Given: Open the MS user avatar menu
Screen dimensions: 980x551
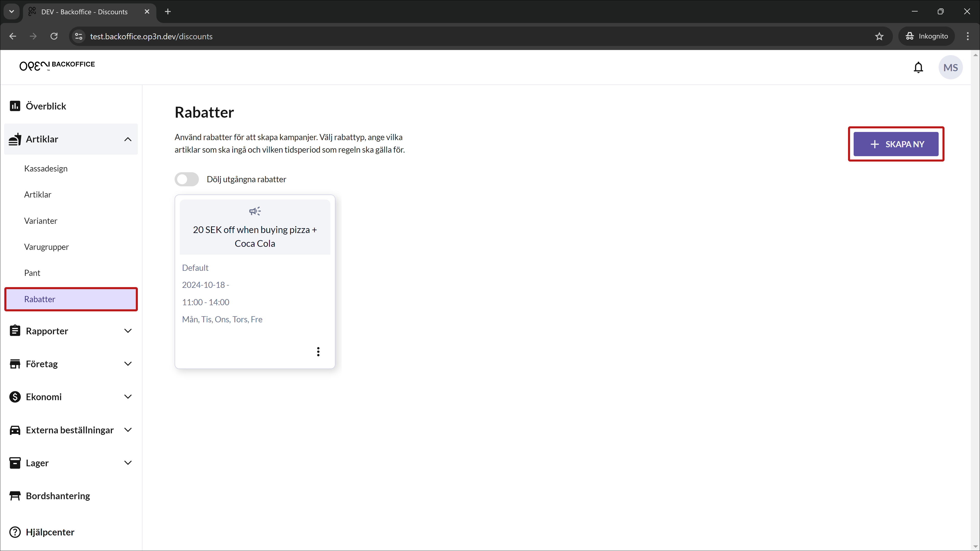Looking at the screenshot, I should [950, 68].
